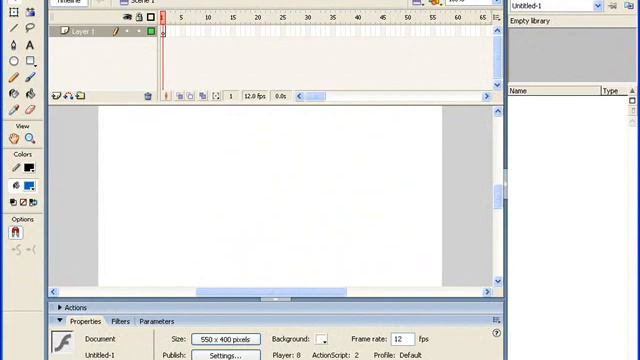
Task: Toggle lock dot for Layer 1
Action: [139, 31]
